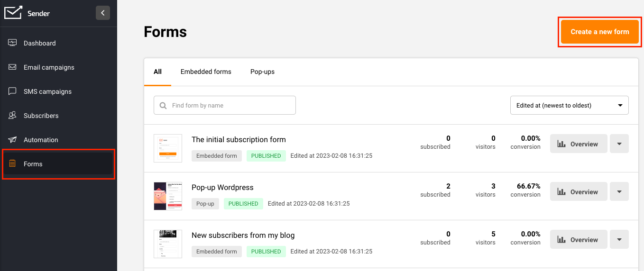Open Overview for Pop-up Wordpress

(579, 192)
